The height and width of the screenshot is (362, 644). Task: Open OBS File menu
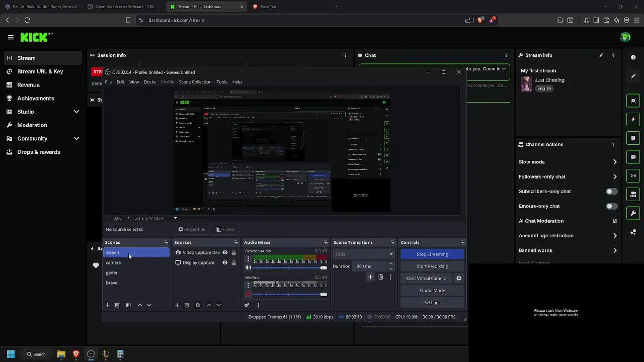click(x=108, y=82)
